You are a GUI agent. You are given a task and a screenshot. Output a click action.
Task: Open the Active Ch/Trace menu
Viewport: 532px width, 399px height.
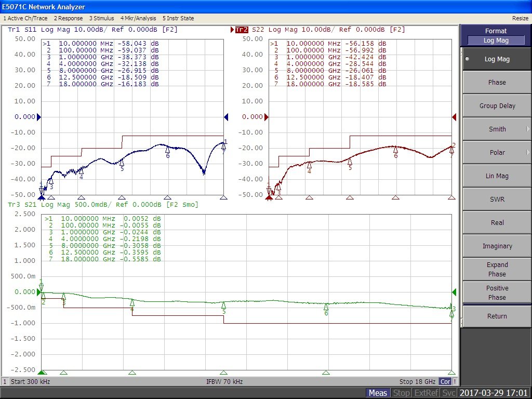click(x=25, y=18)
